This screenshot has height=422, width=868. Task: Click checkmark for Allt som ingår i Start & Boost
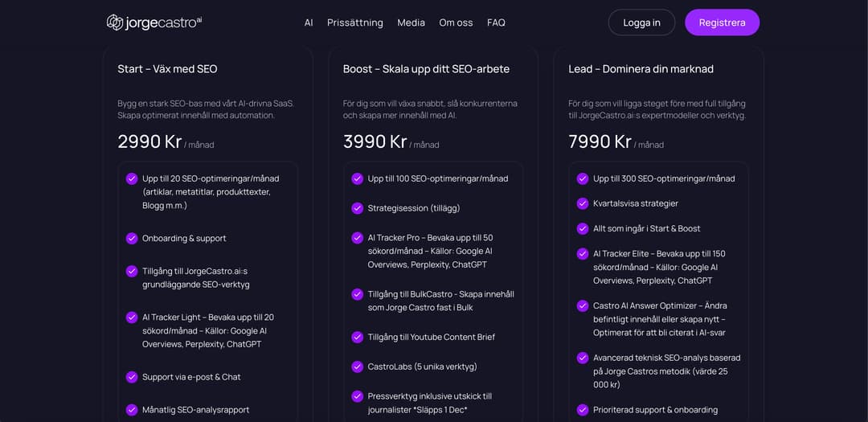[583, 228]
